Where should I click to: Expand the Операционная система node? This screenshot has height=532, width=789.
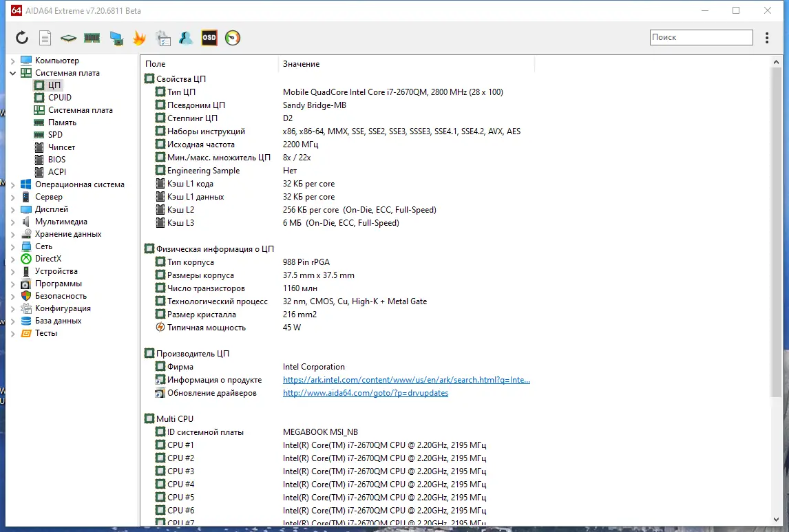point(12,184)
